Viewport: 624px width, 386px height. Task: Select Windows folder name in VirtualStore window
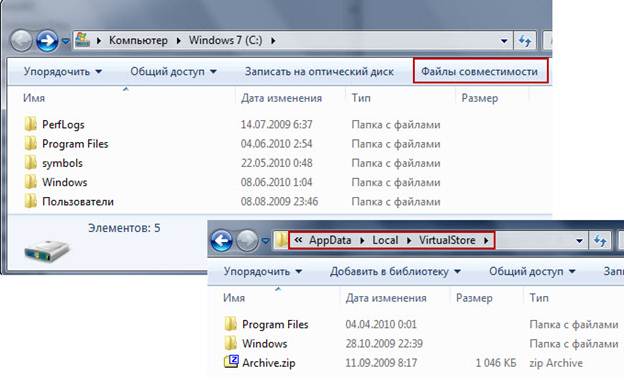coord(265,343)
